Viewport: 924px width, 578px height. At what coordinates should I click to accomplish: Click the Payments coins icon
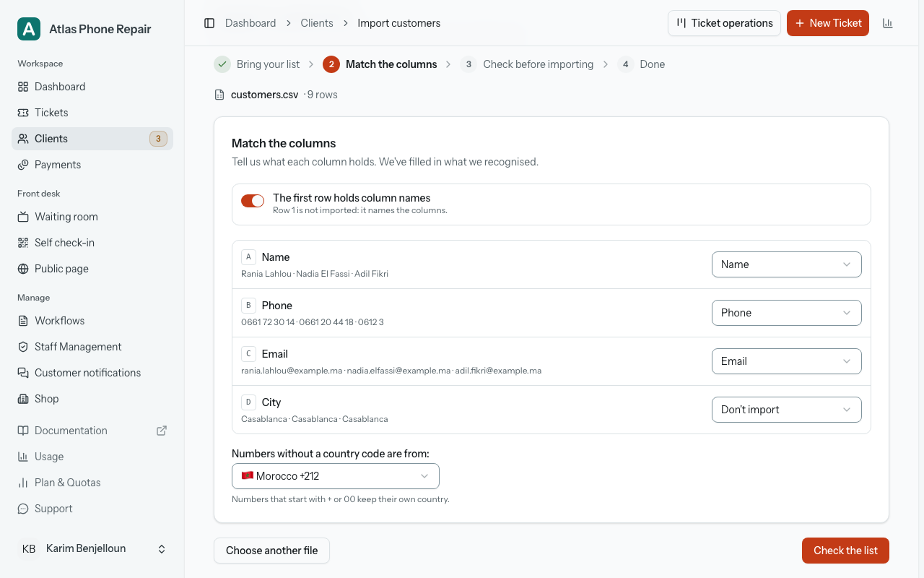(x=23, y=165)
